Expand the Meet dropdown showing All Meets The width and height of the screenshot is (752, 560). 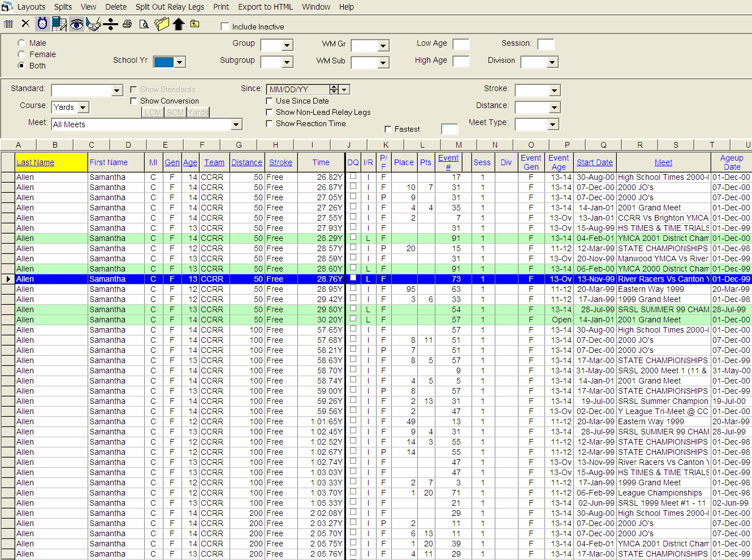pyautogui.click(x=236, y=124)
